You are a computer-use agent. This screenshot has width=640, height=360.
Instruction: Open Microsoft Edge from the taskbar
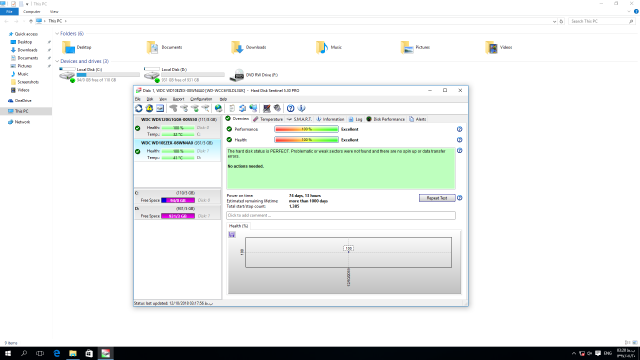[56, 353]
